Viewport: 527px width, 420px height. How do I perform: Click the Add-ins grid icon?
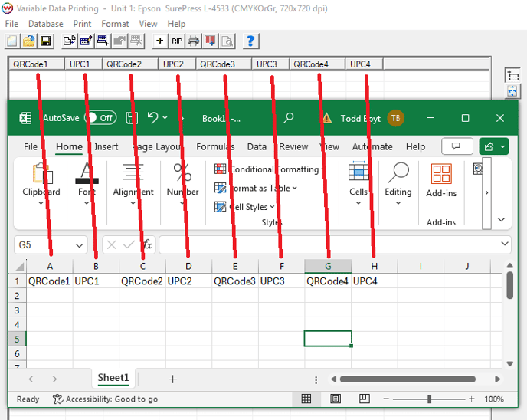click(x=441, y=173)
